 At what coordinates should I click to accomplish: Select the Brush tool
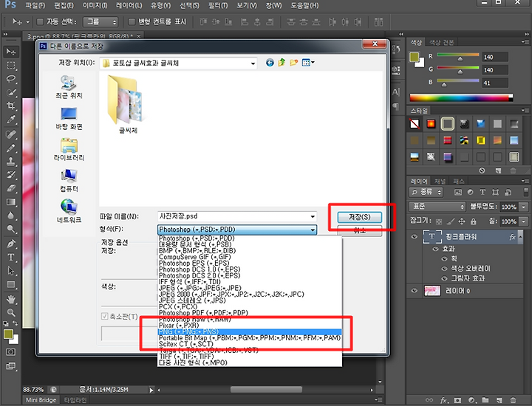(11, 148)
